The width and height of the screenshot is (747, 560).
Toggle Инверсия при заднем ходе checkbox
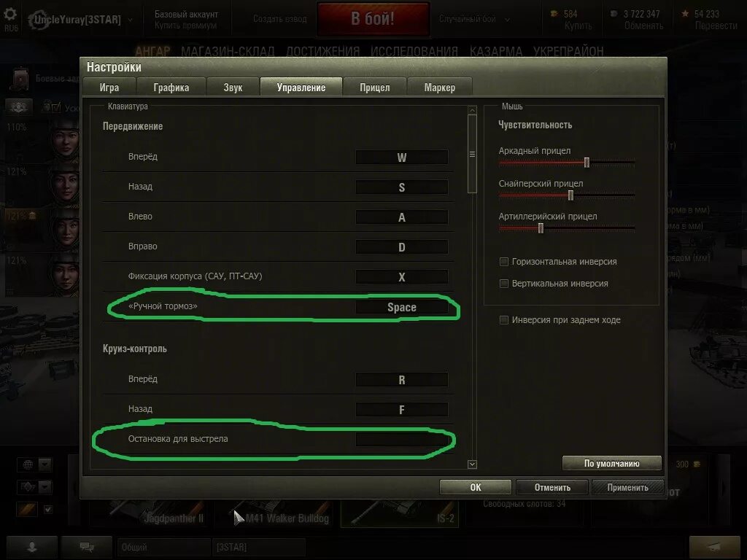(503, 320)
